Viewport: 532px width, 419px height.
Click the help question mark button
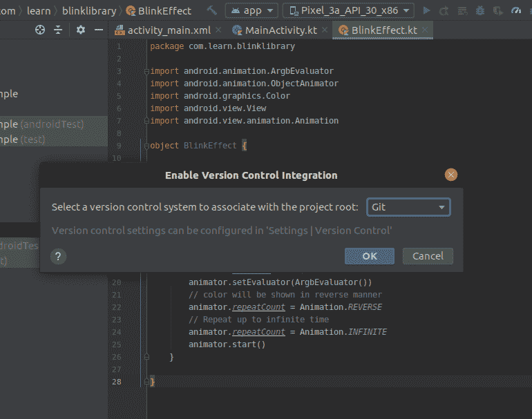59,256
